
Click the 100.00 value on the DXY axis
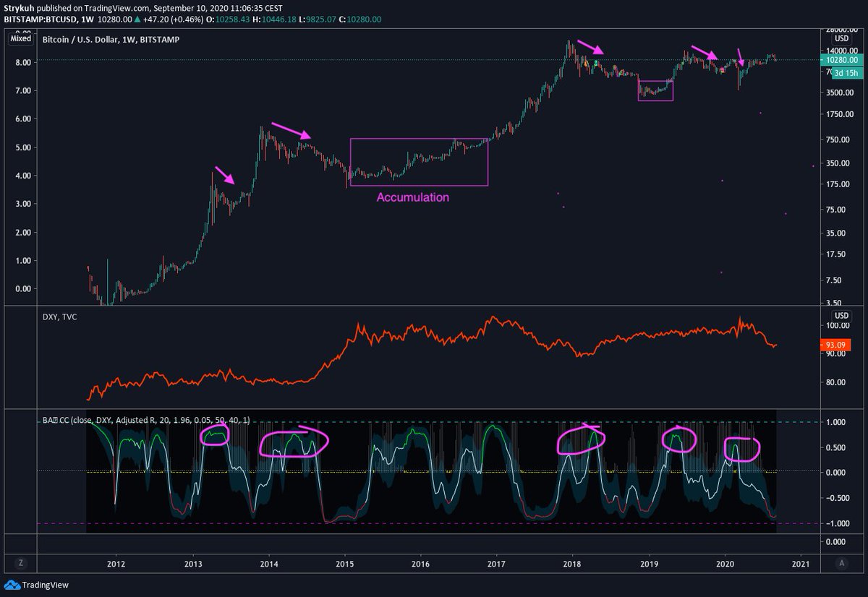click(839, 327)
